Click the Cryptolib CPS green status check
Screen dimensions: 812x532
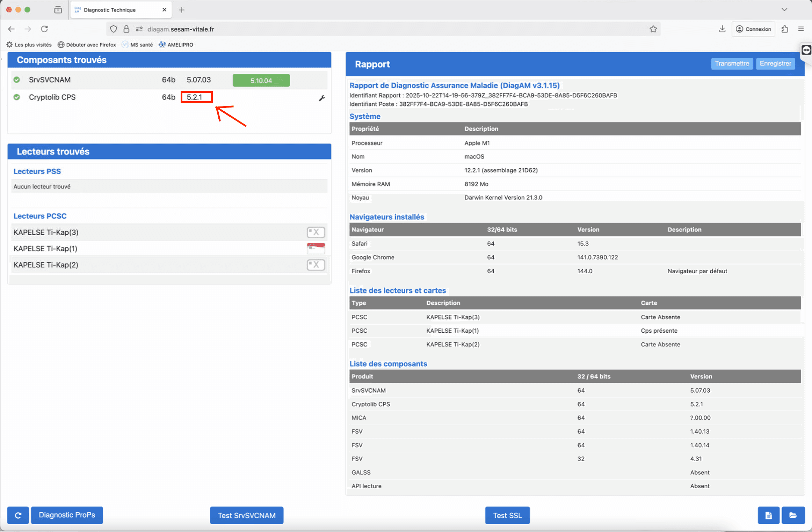[17, 97]
